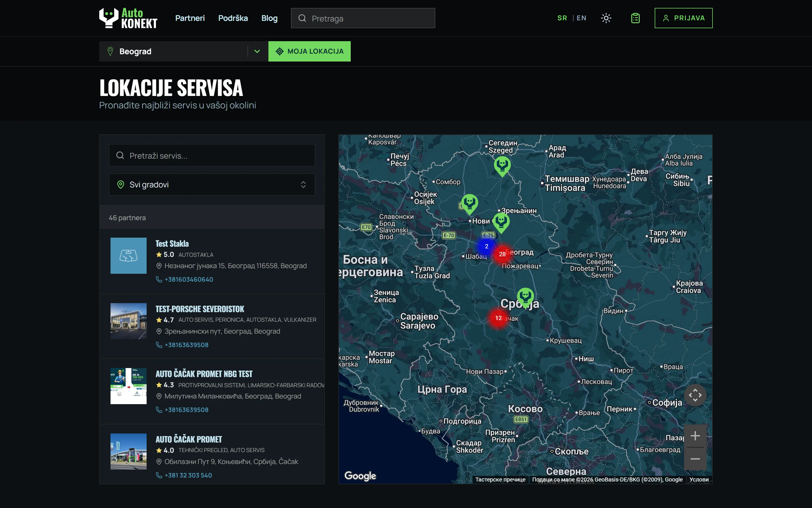
Task: Open AUTO ČAČAK PROMET NBG TEST title
Action: tap(204, 374)
